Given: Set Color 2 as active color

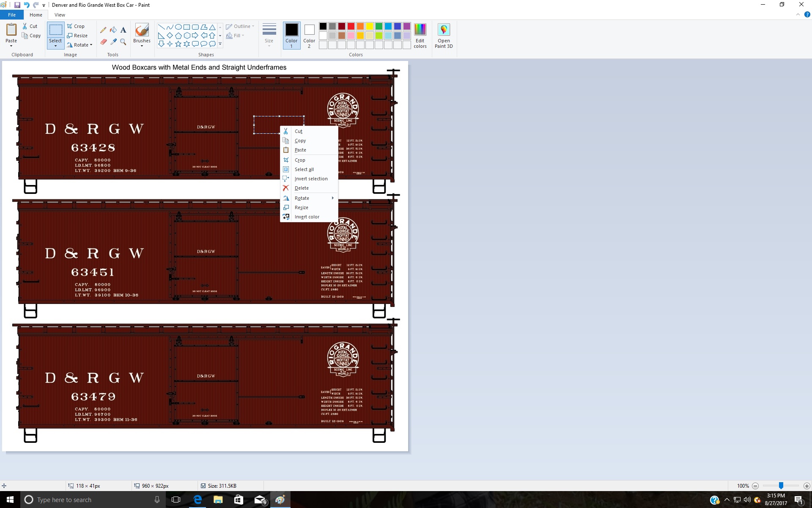Looking at the screenshot, I should click(309, 36).
